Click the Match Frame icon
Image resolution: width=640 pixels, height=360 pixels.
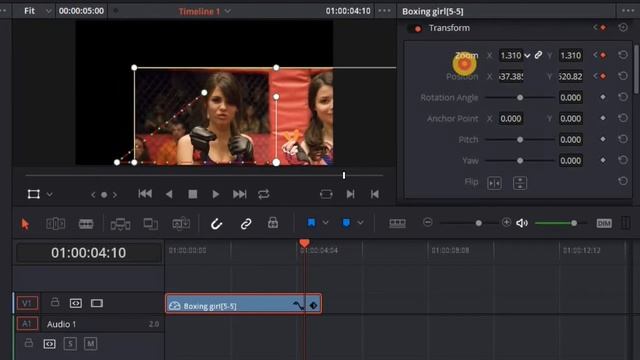pyautogui.click(x=326, y=194)
